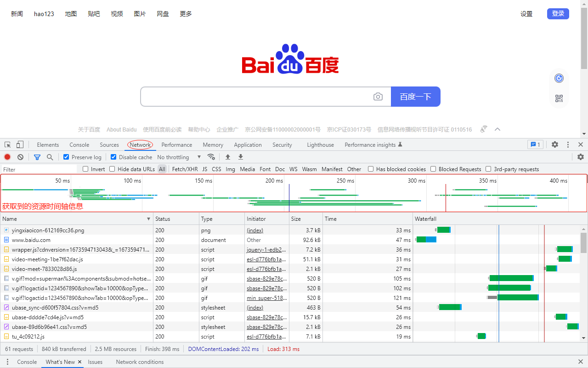Image resolution: width=588 pixels, height=368 pixels.
Task: Open the No throttling dropdown
Action: [179, 157]
